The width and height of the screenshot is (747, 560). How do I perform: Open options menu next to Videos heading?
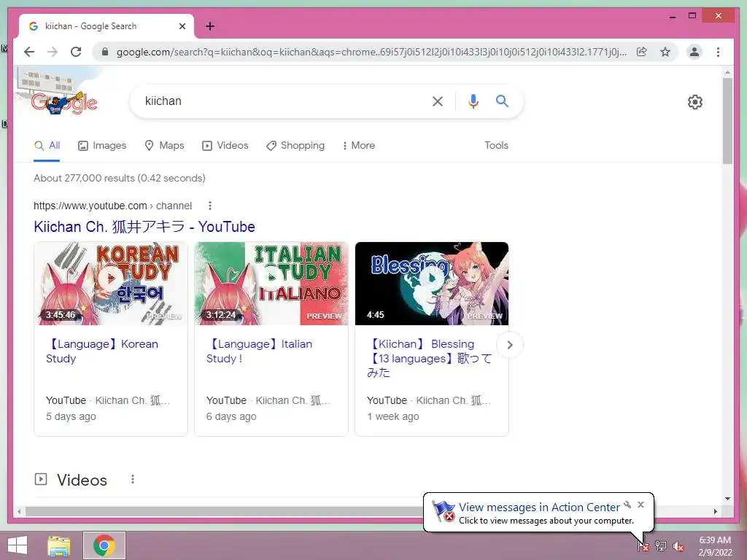(133, 480)
